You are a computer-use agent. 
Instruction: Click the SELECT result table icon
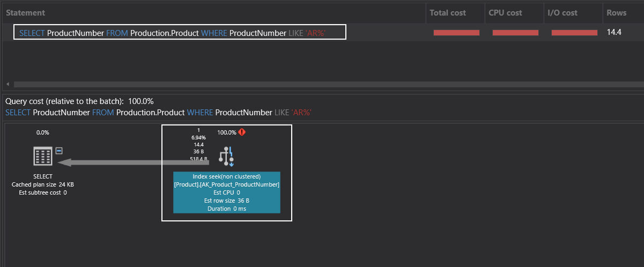(43, 157)
